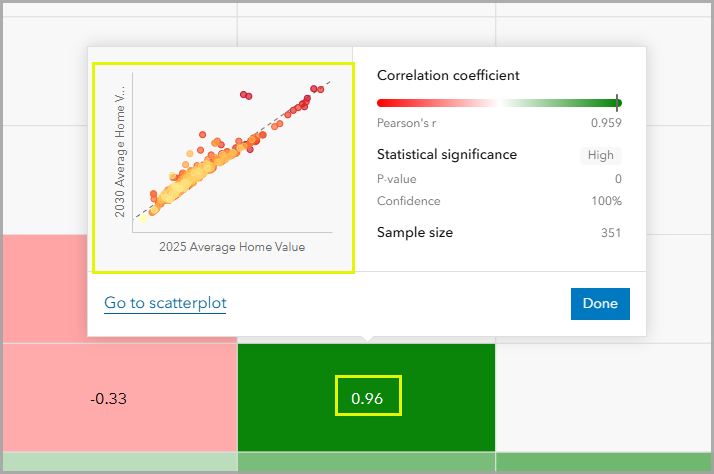Click the Done button

[x=600, y=304]
